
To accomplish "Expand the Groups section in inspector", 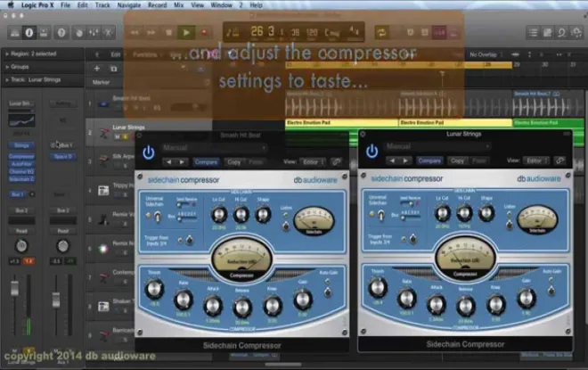I will pos(7,67).
